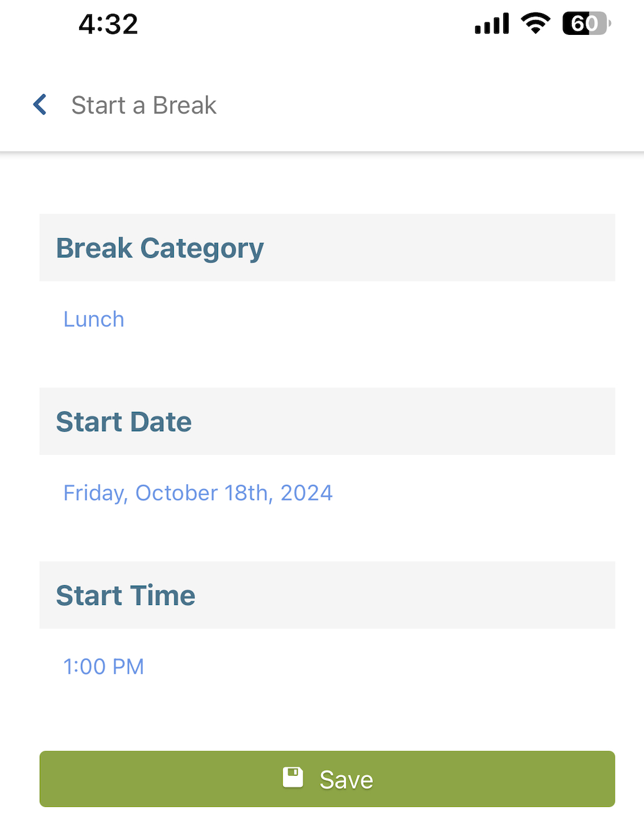The width and height of the screenshot is (644, 825).
Task: Tap the 1:00 PM time link
Action: (103, 667)
